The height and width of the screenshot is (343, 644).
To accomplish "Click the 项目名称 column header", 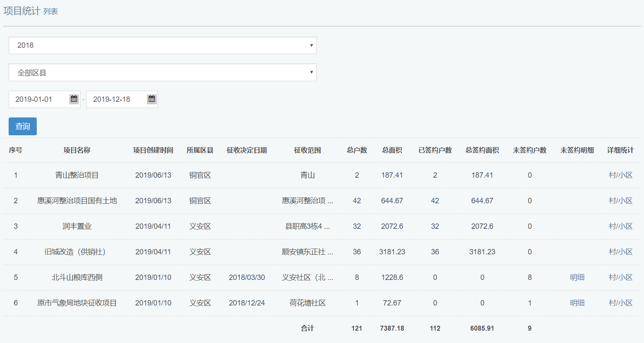I will (77, 150).
